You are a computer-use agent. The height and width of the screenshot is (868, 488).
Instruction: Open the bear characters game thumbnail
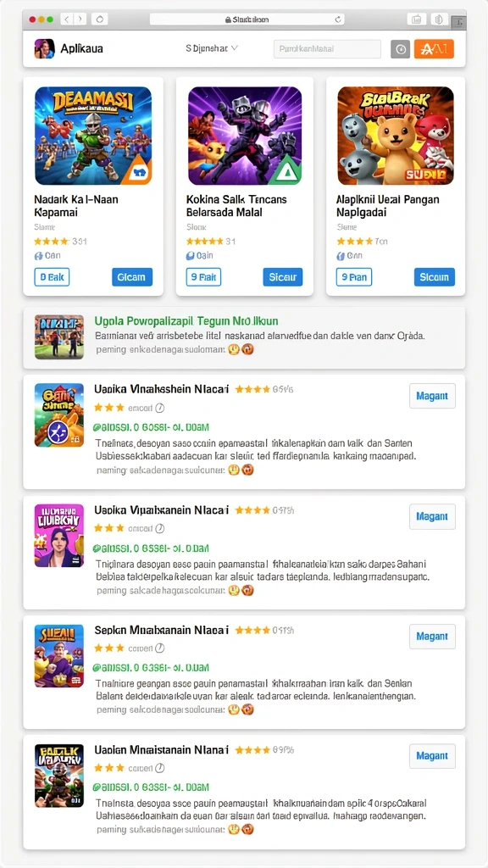pos(396,136)
